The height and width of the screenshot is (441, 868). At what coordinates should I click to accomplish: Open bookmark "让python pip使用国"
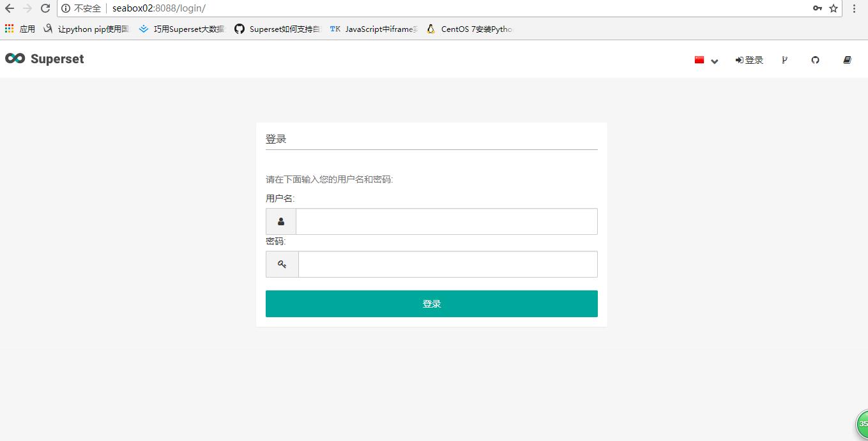[x=87, y=29]
